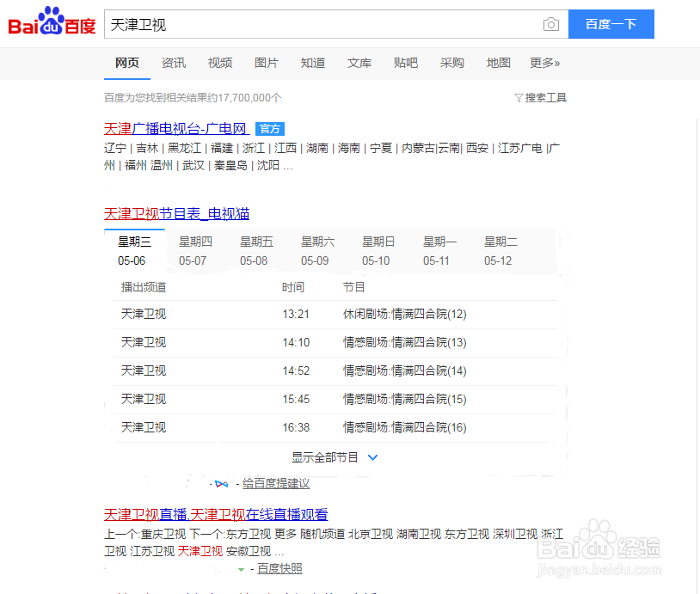Screen dimensions: 700x594
Task: Open 天津卫视节目表_电视猫 result
Action: [177, 214]
